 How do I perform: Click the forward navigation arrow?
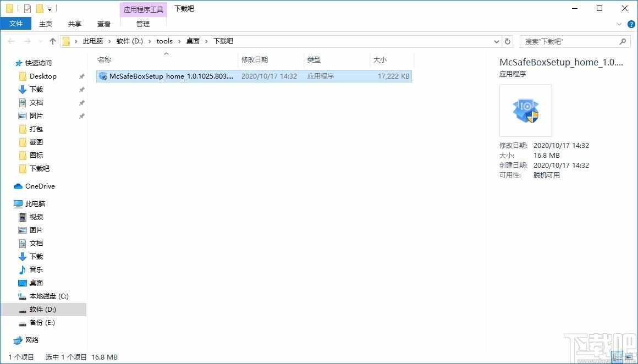tap(28, 41)
